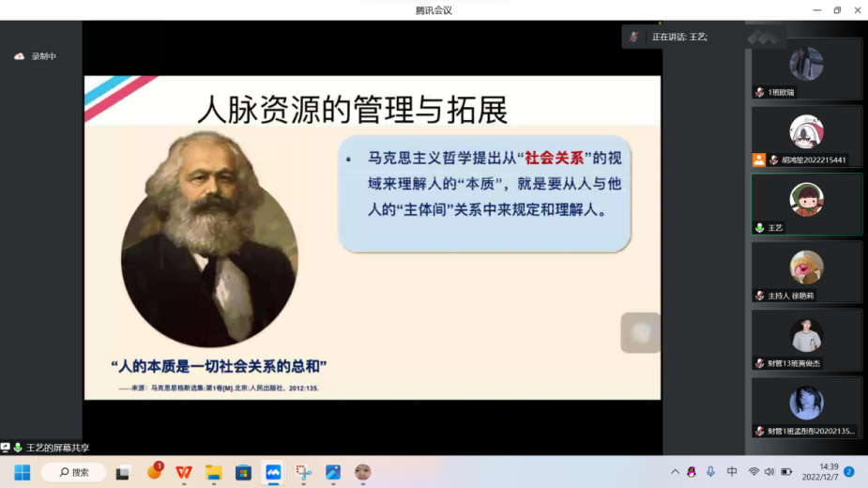Open File Explorer from the taskbar
The image size is (868, 488).
click(x=213, y=472)
